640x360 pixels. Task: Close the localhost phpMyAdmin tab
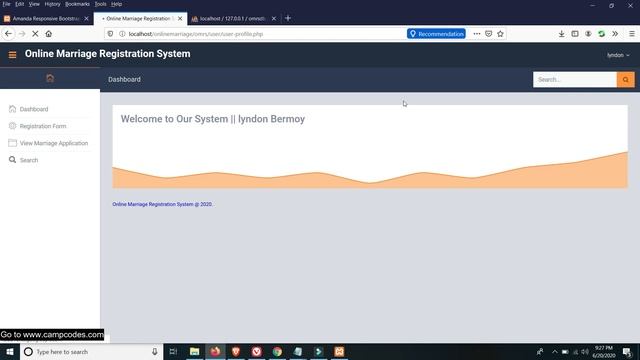tap(274, 19)
